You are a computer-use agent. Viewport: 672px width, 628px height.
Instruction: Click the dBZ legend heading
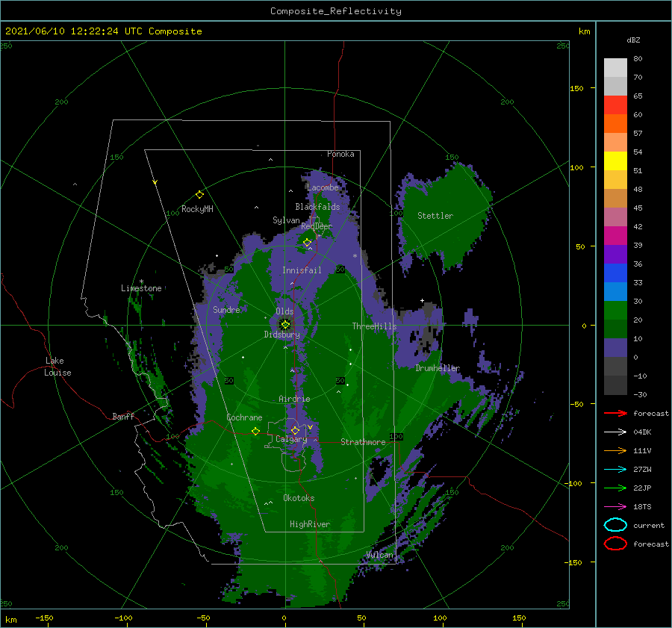click(633, 40)
